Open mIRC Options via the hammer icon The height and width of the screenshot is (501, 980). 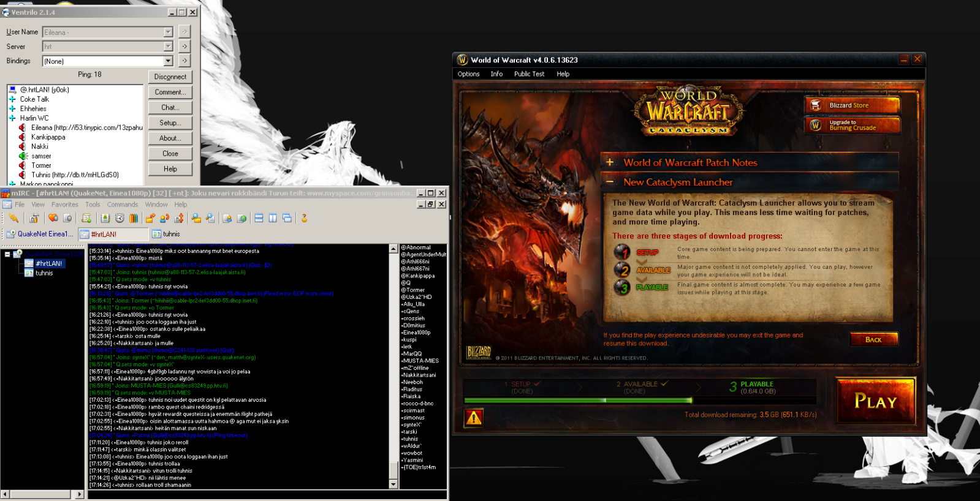tap(34, 218)
